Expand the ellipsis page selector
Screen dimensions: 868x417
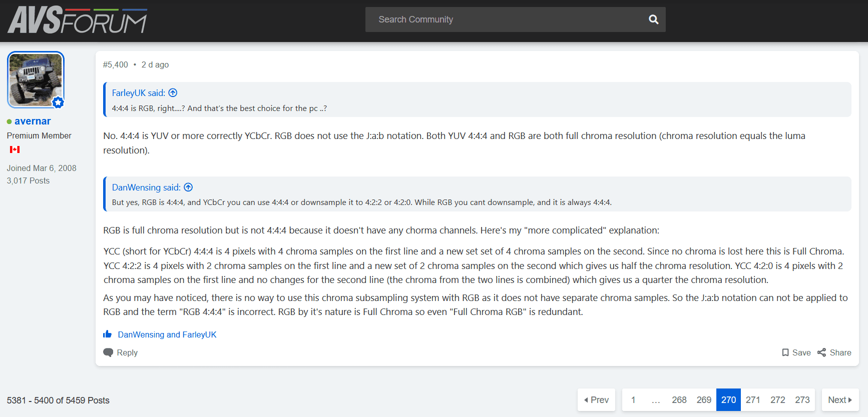656,400
